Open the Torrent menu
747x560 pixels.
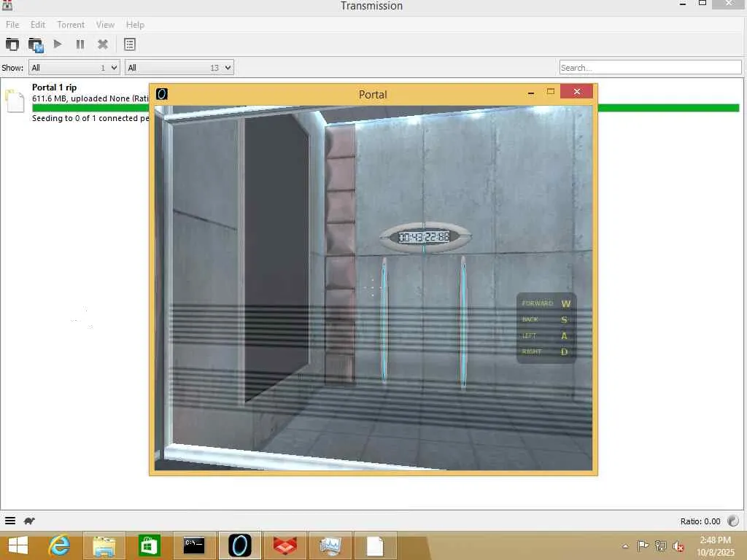coord(71,25)
